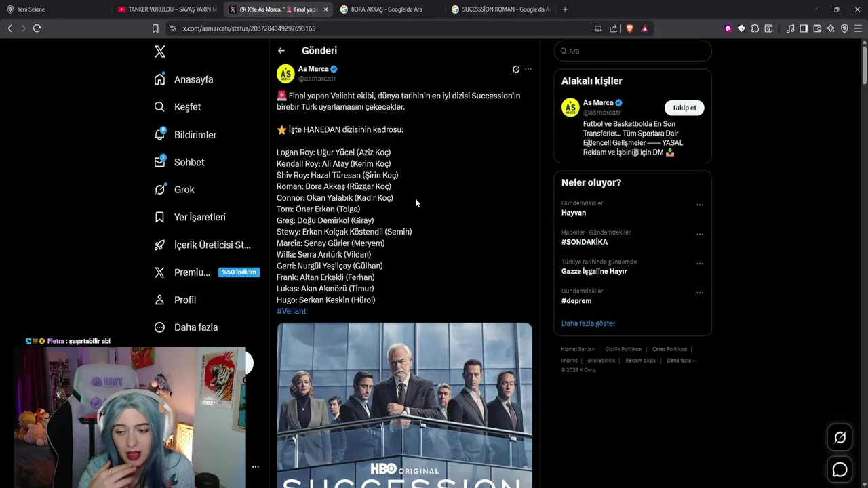Click Takip et for As Marca
Viewport: 868px width, 488px height.
[684, 108]
